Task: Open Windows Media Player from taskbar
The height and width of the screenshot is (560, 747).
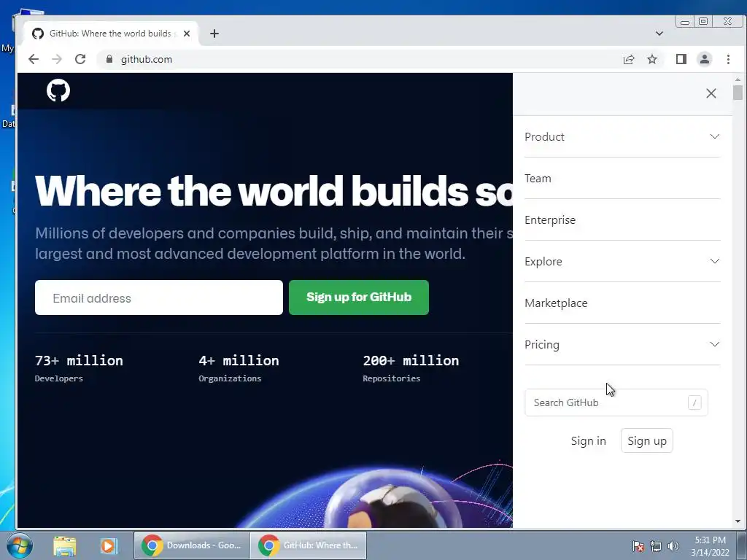Action: pos(109,545)
